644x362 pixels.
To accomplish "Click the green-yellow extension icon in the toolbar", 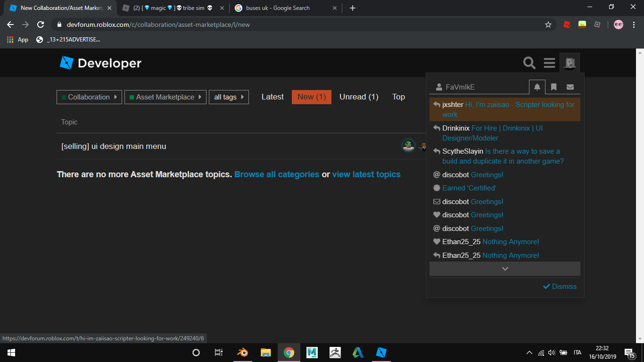I will click(x=582, y=25).
